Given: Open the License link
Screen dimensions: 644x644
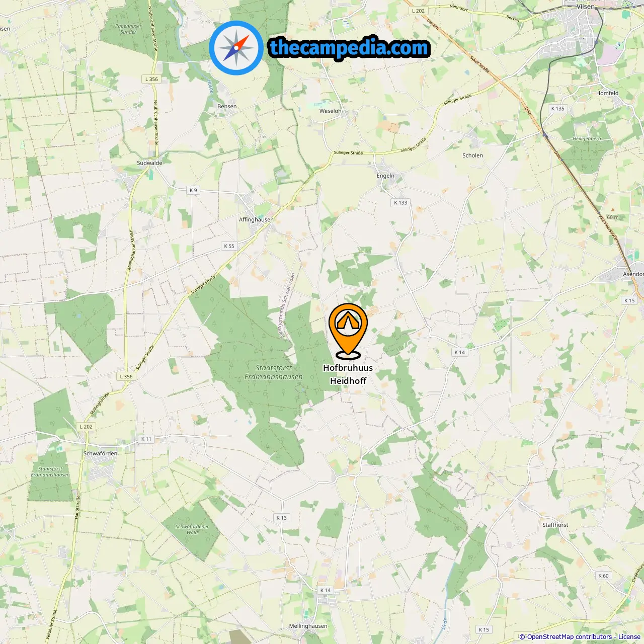Looking at the screenshot, I should (629, 637).
